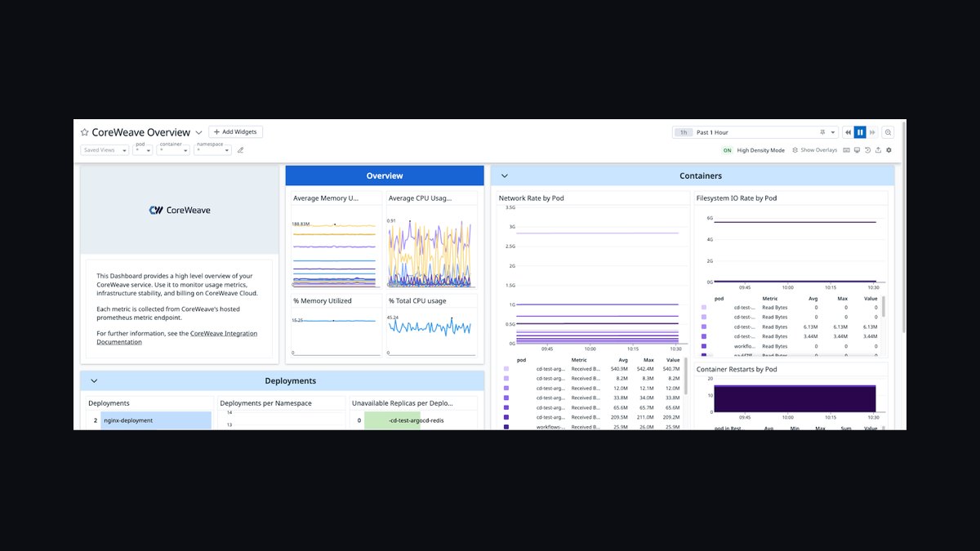Click the 540.9M Avg swatch in network legend
Viewport: 980px width, 551px height.
[506, 369]
